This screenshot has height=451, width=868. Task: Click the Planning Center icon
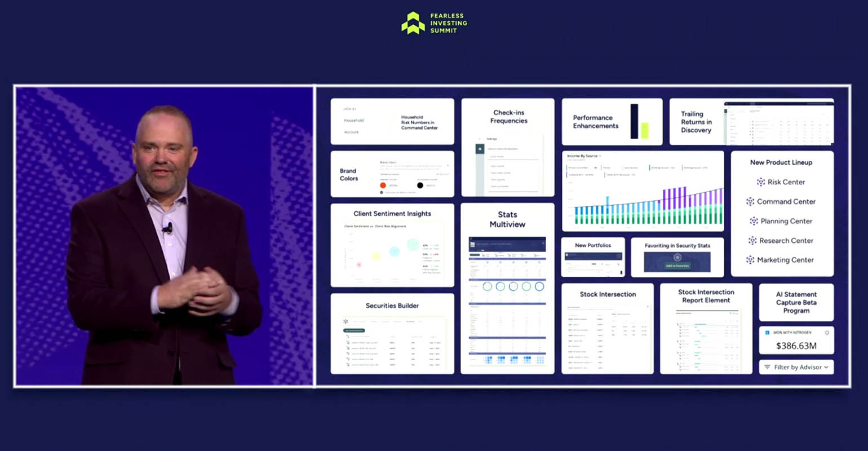pos(754,221)
